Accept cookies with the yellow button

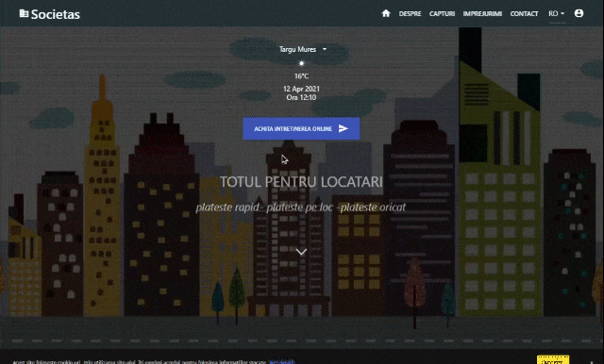click(x=553, y=360)
